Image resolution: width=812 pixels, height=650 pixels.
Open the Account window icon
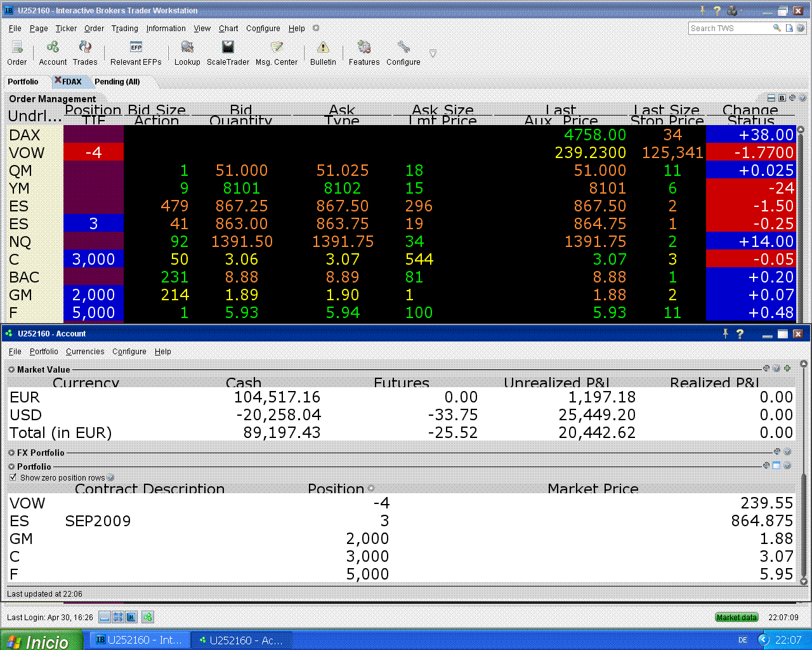[x=53, y=48]
